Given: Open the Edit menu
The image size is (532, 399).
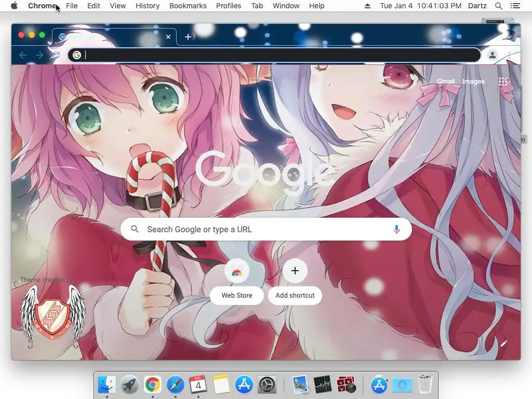Looking at the screenshot, I should 94,6.
